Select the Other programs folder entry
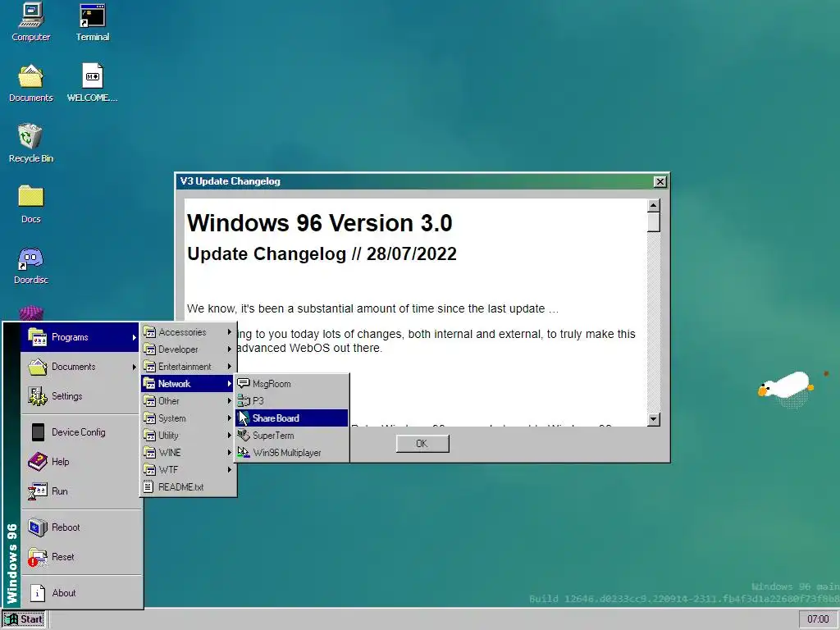 coord(188,400)
